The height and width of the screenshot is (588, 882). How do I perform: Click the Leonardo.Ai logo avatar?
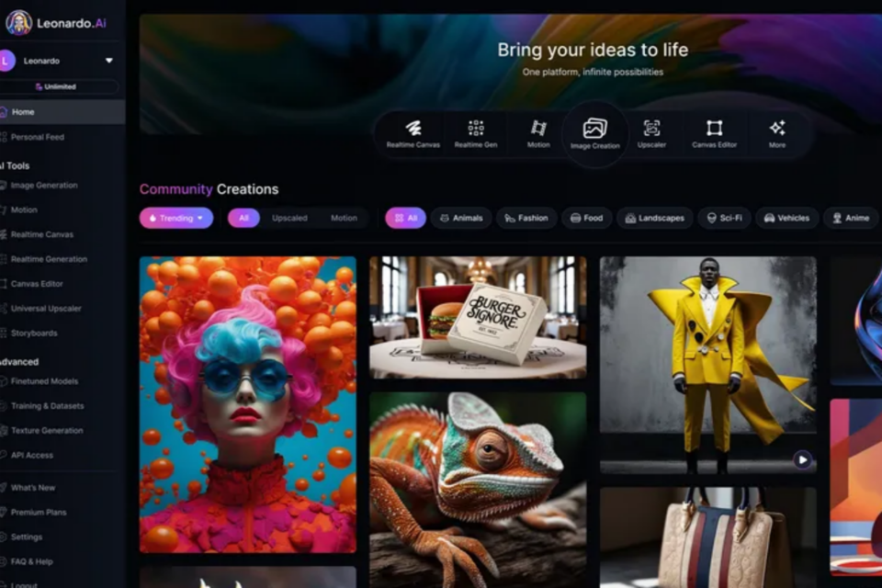pyautogui.click(x=18, y=22)
